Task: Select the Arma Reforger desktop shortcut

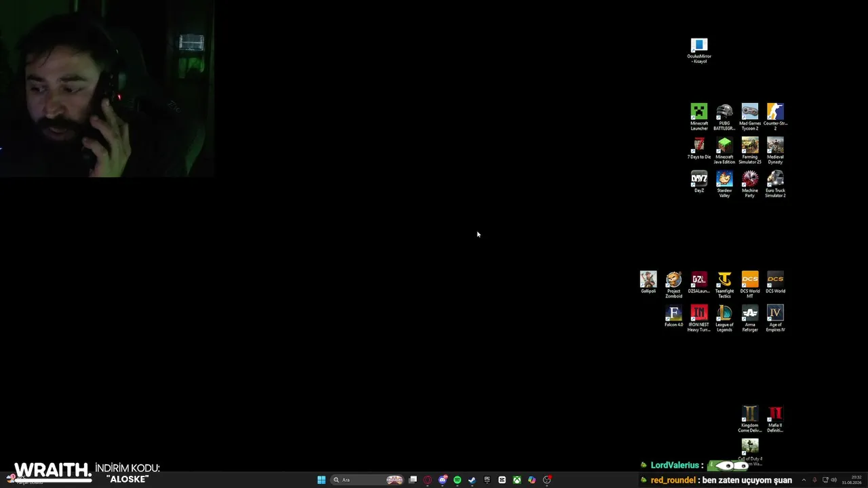Action: click(750, 319)
